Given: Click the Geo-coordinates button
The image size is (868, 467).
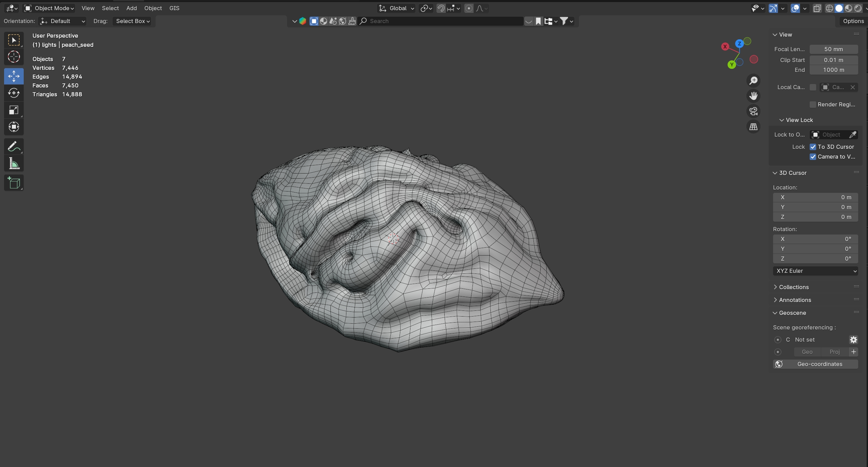Looking at the screenshot, I should coord(815,364).
